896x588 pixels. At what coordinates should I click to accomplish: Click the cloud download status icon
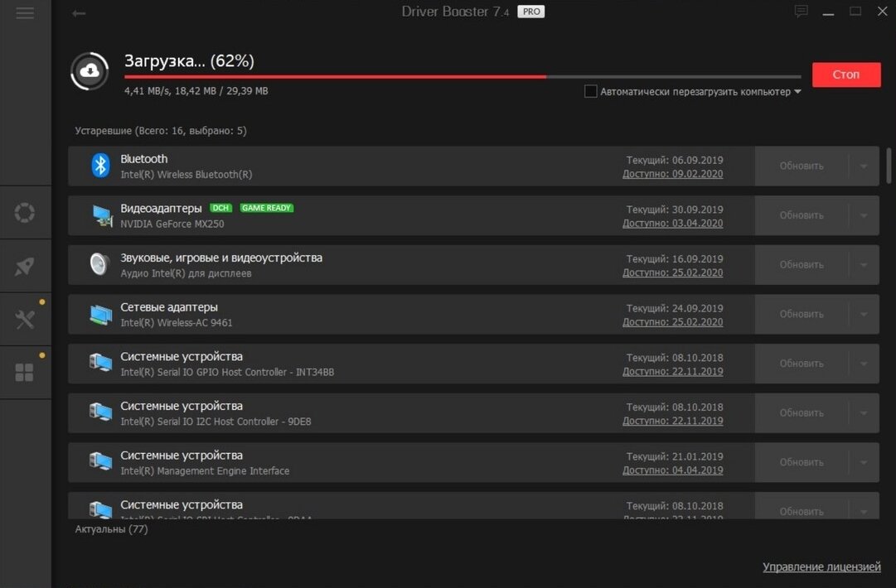click(90, 71)
